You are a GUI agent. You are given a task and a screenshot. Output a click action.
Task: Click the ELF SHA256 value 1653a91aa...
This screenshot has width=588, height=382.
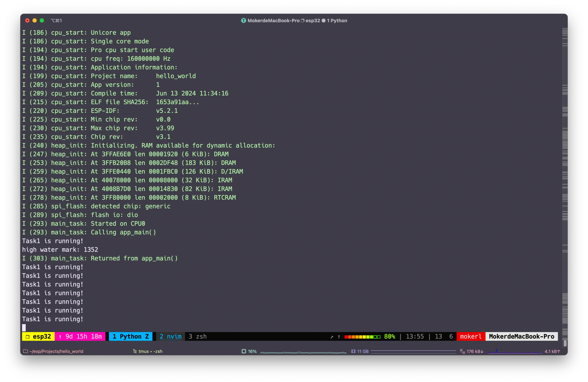click(x=177, y=102)
